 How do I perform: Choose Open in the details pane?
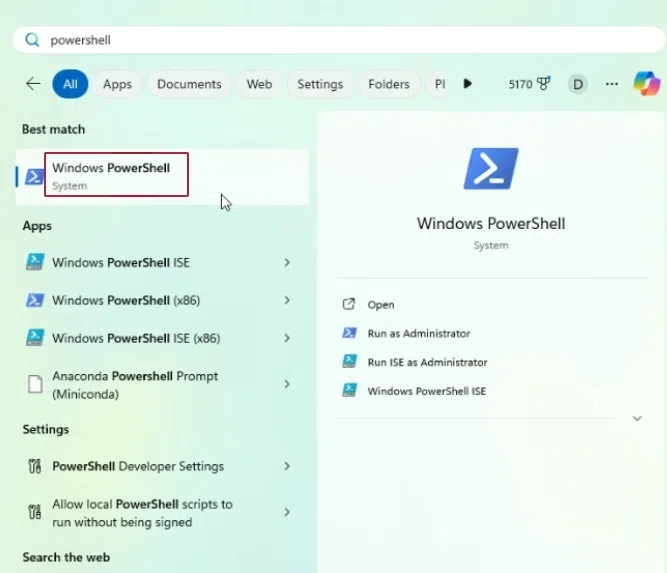381,305
